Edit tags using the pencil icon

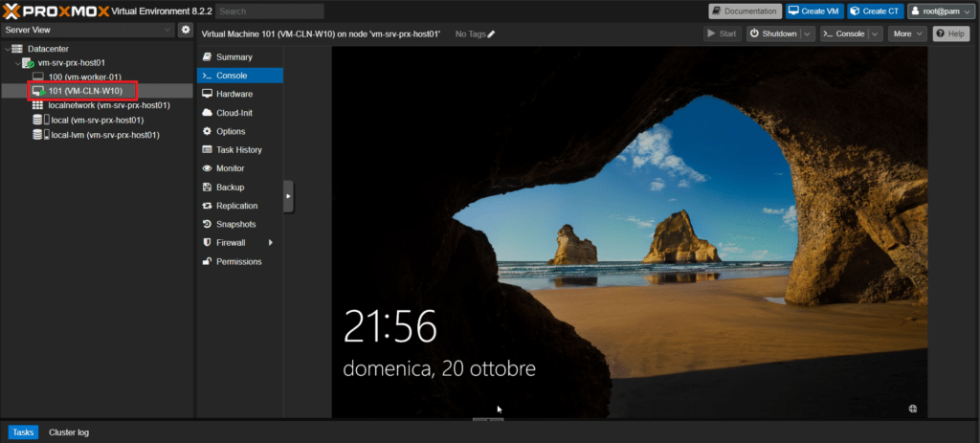491,34
